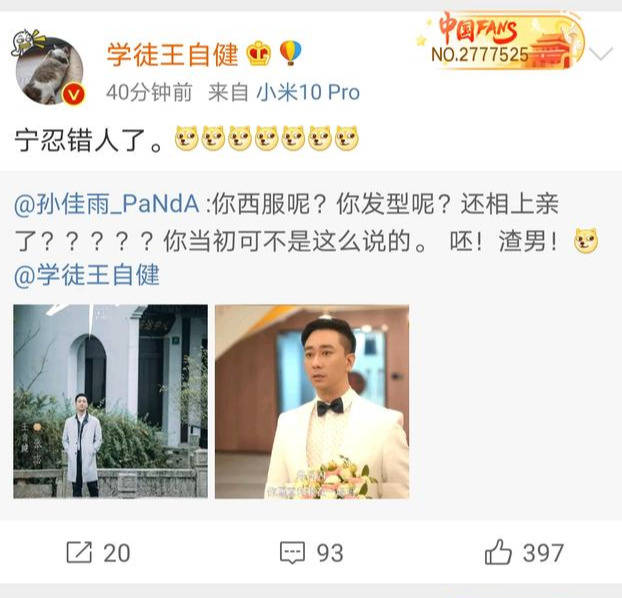Tap the 397 likes count
The image size is (622, 598).
click(543, 553)
